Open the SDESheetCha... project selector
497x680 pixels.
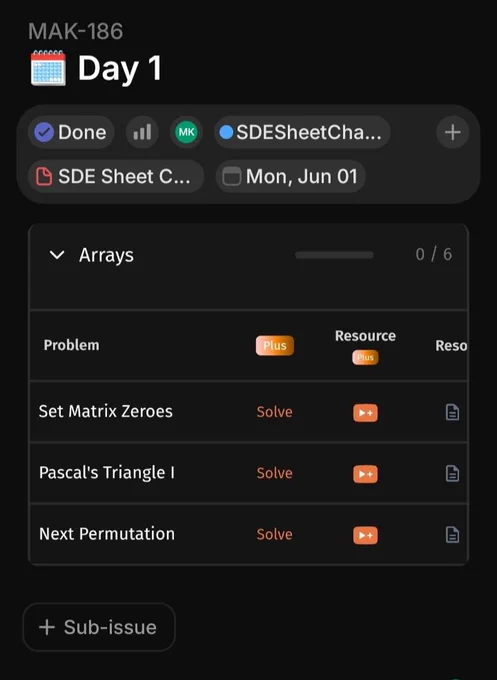(302, 132)
